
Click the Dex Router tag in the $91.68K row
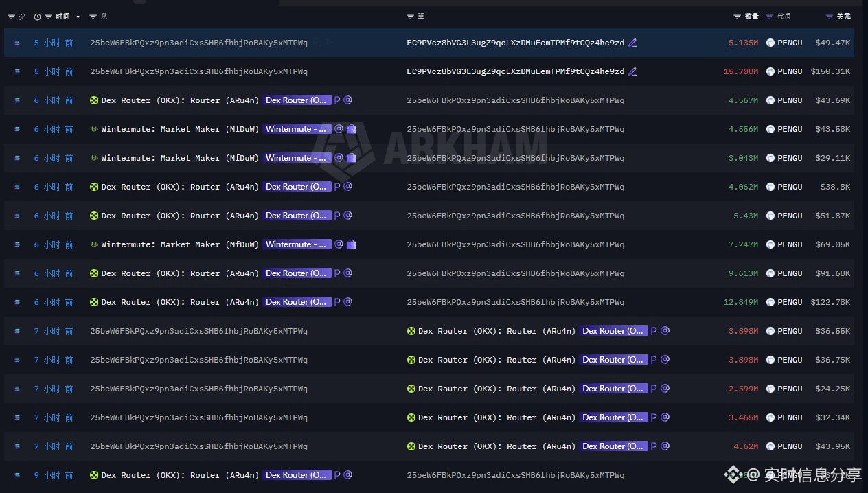[x=297, y=273]
